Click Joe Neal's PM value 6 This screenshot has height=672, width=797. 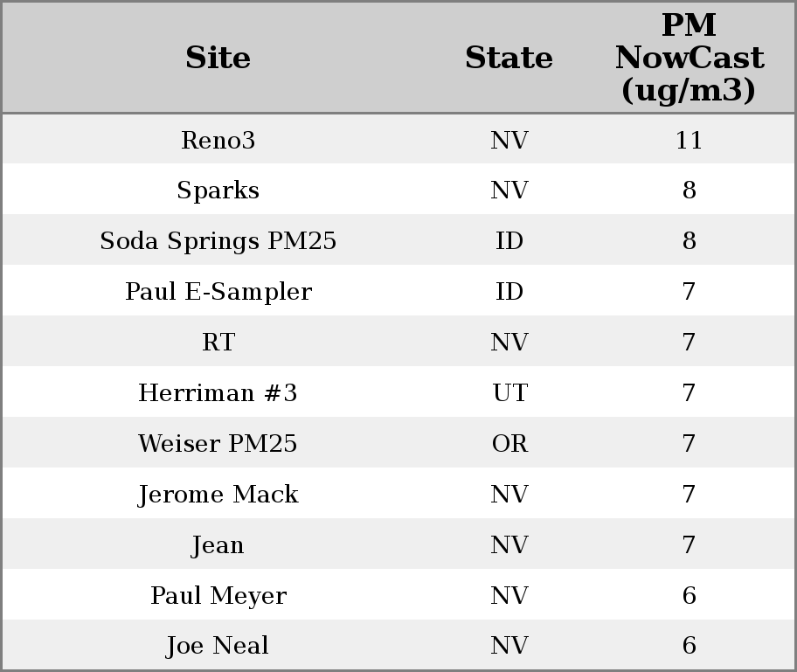click(x=689, y=646)
